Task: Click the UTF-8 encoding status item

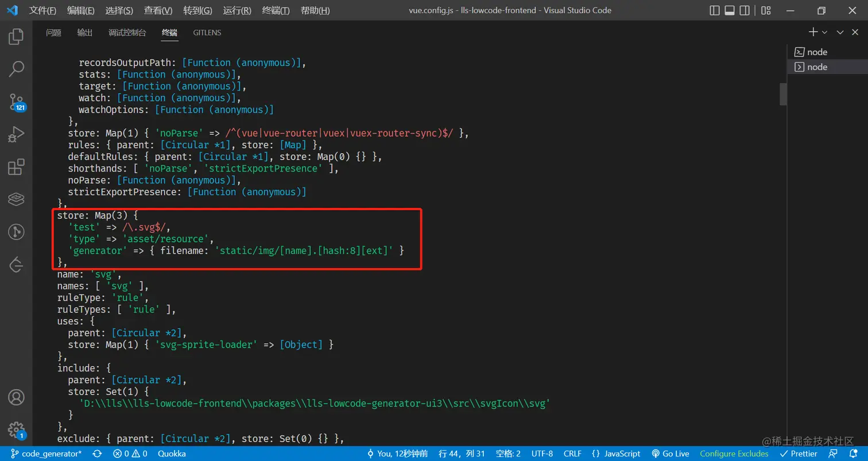Action: pos(542,454)
